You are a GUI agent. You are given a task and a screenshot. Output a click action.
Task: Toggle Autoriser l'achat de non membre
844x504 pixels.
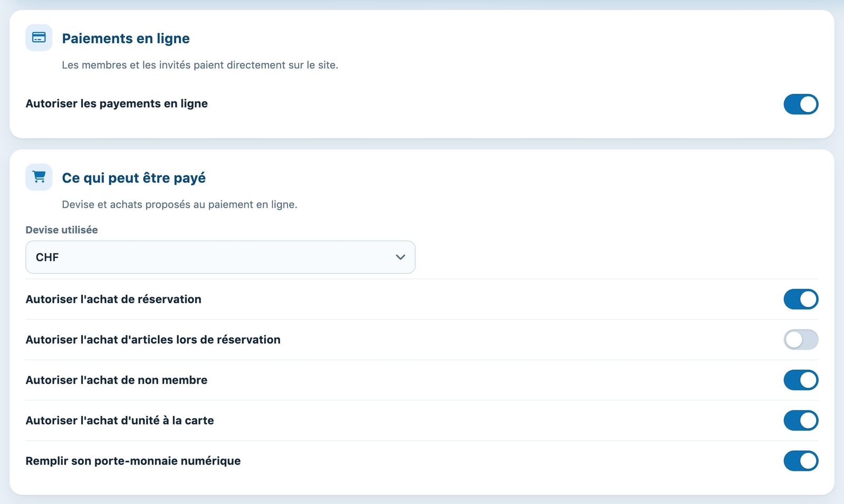(801, 380)
